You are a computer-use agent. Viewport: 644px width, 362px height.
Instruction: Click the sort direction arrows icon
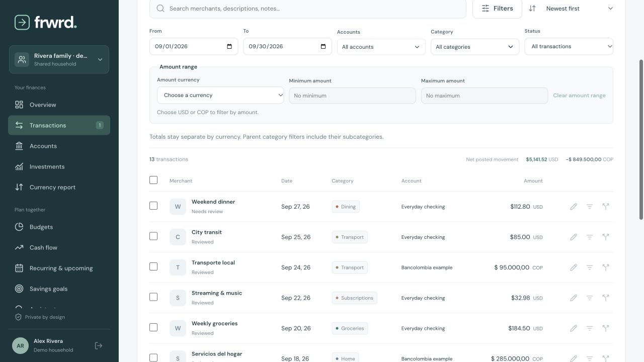pyautogui.click(x=532, y=9)
